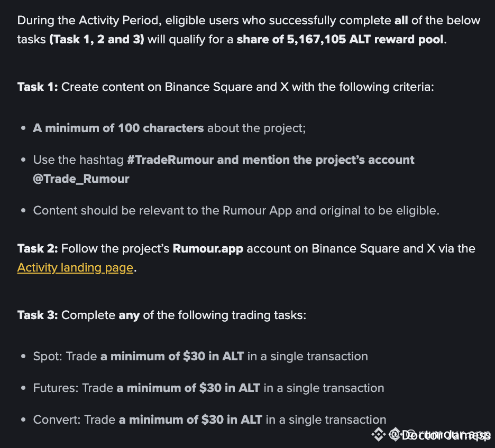This screenshot has height=448, width=495.
Task: Select the #TradeRumour hashtag
Action: coord(170,160)
